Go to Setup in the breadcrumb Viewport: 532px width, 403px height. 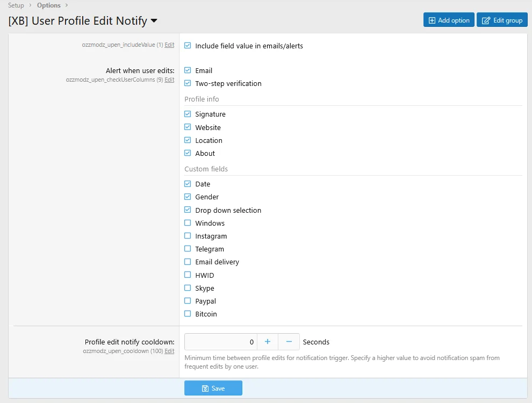16,5
